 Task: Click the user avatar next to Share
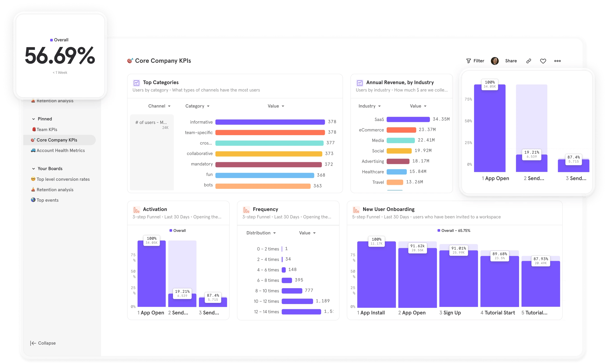(x=495, y=61)
